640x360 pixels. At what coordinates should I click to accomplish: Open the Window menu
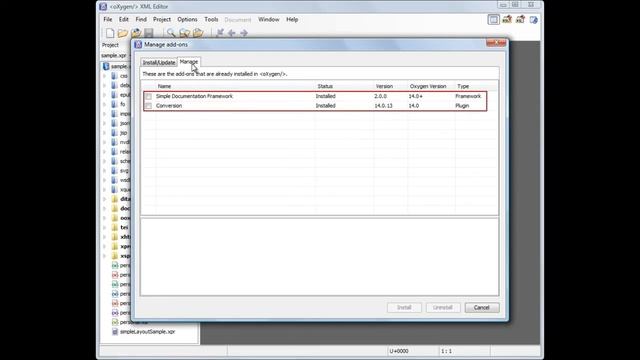(x=269, y=19)
